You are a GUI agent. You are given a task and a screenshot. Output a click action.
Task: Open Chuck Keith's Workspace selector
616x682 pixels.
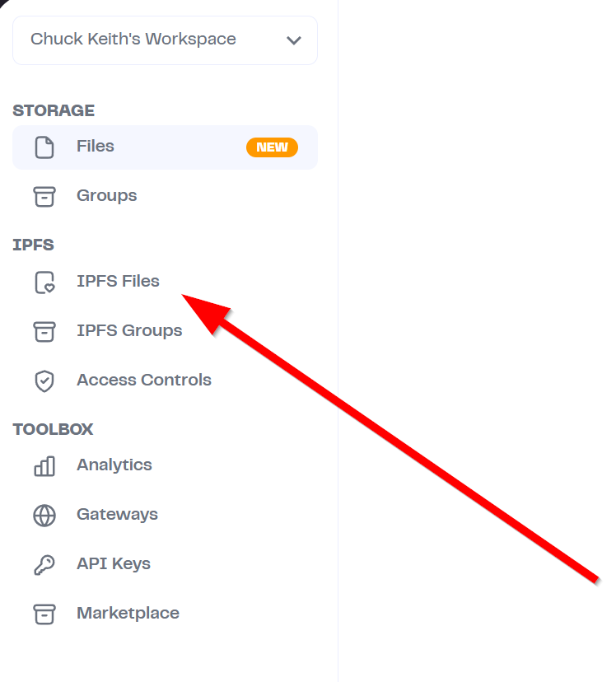(166, 40)
